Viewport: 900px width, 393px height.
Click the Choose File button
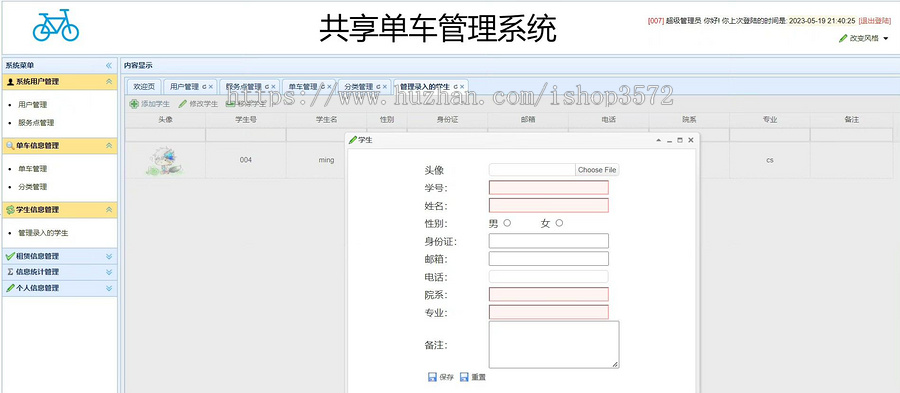pyautogui.click(x=597, y=170)
